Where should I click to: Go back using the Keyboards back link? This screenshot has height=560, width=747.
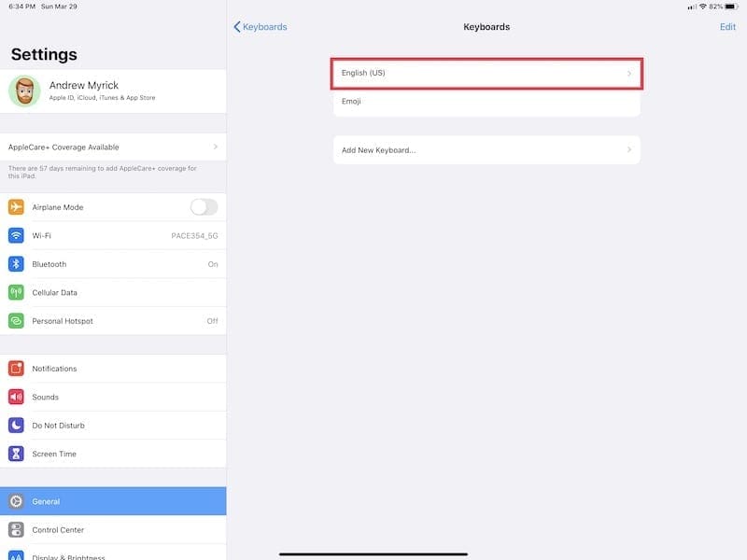pos(261,27)
